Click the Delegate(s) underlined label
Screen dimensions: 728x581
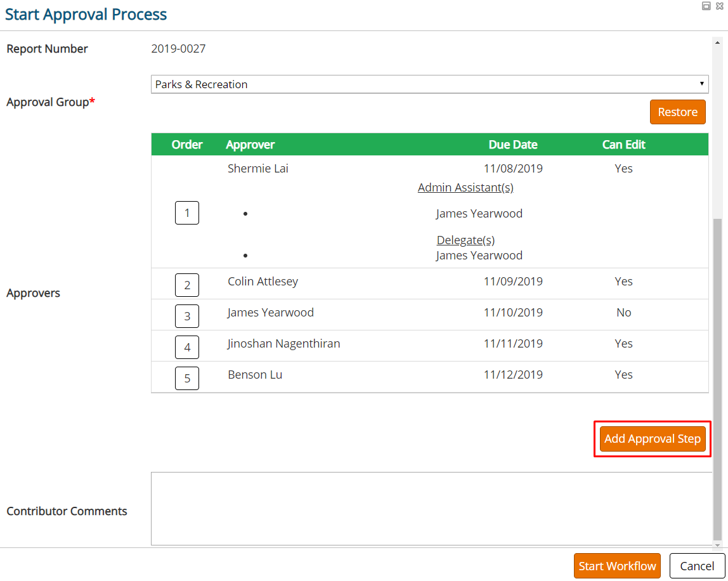coord(465,240)
